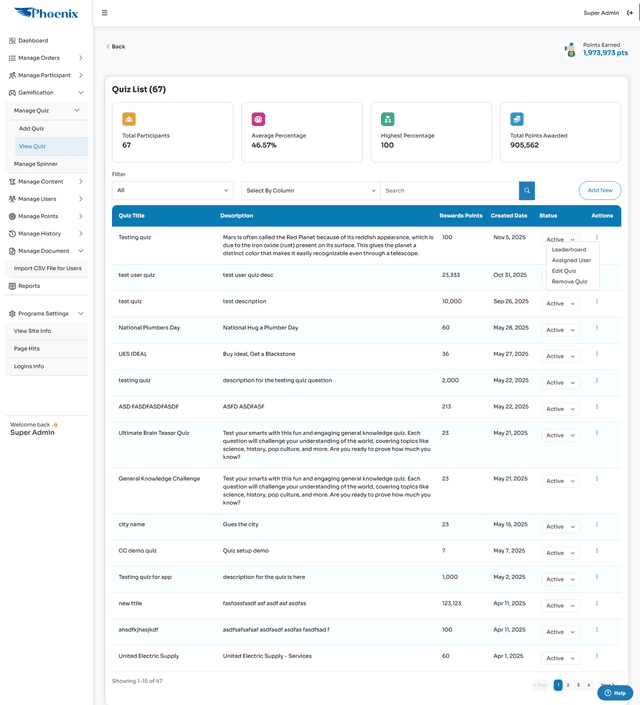Click the 'Buy Ideal, Get a Blackstone' description

(259, 354)
